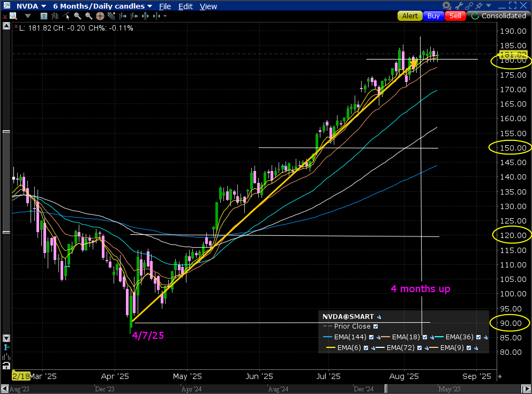Open the title bar down-arrow menu
This screenshot has width=532, height=394.
[x=489, y=5]
